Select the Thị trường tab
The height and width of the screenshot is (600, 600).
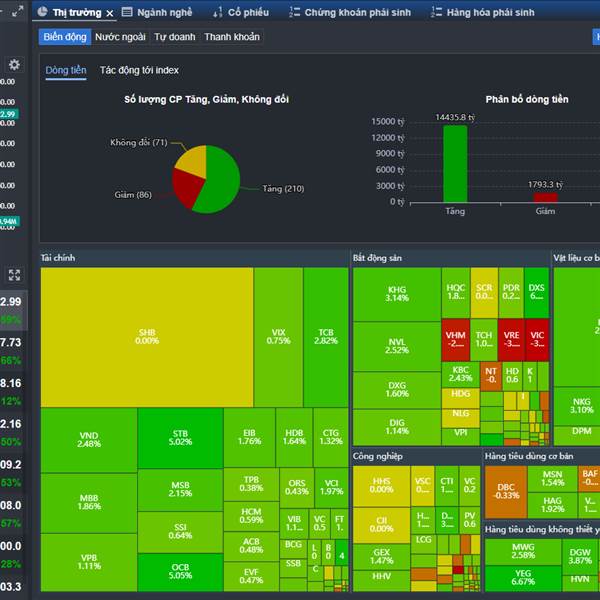pos(76,13)
